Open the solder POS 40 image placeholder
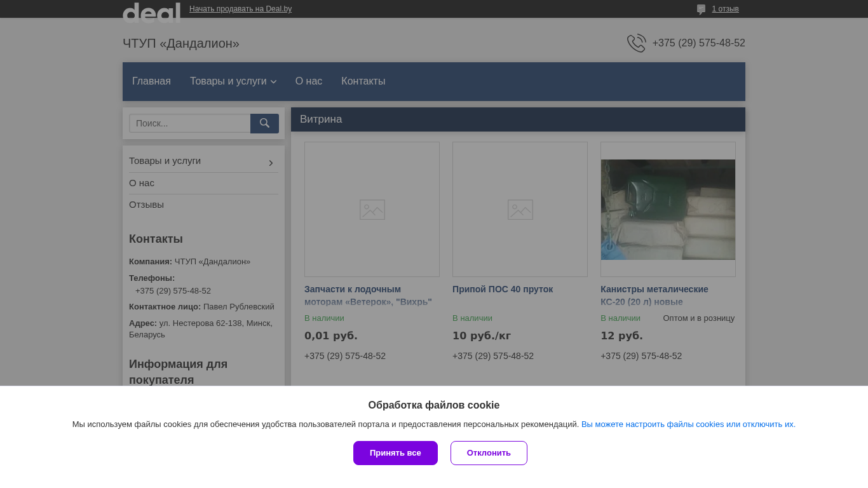The width and height of the screenshot is (868, 488). click(x=520, y=209)
